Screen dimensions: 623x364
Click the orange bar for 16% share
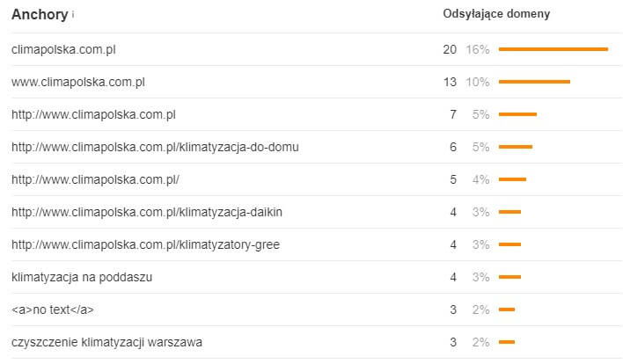553,49
